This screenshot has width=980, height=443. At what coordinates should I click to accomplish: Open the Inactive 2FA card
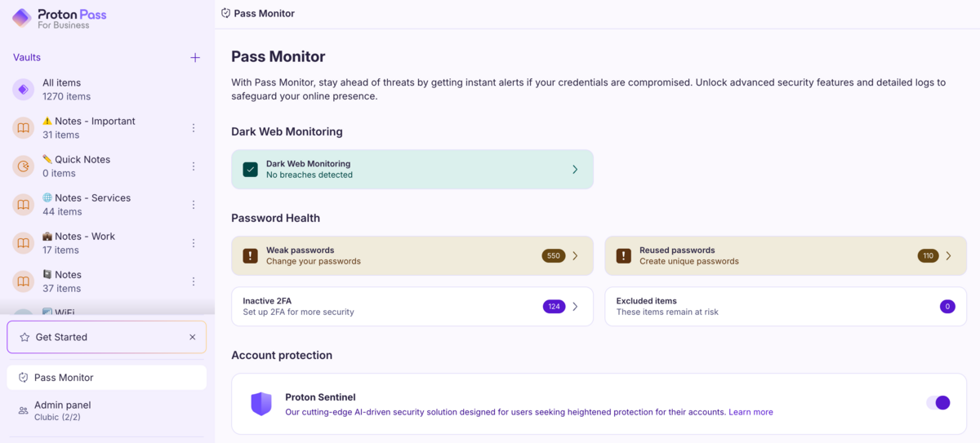click(412, 307)
